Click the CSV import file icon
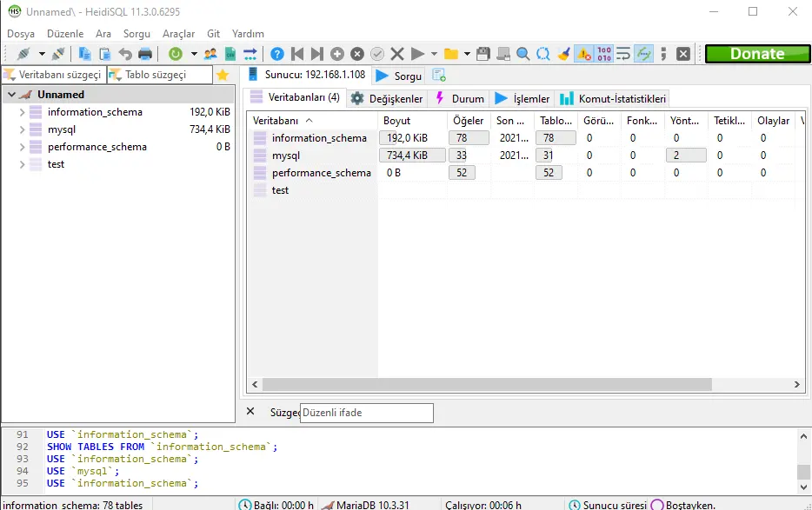812x510 pixels. pos(230,53)
